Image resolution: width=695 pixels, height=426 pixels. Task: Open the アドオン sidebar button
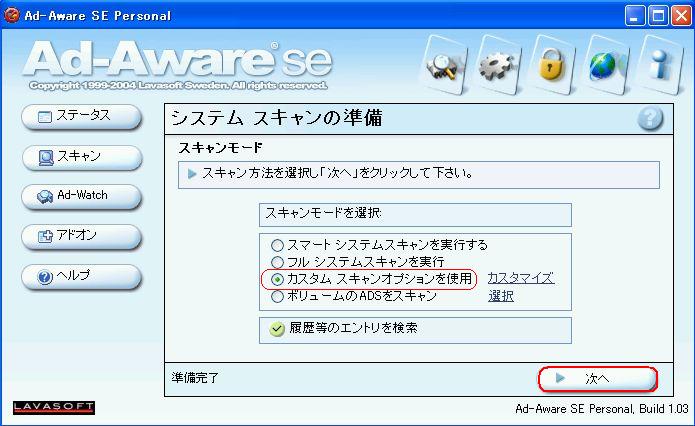[x=82, y=236]
